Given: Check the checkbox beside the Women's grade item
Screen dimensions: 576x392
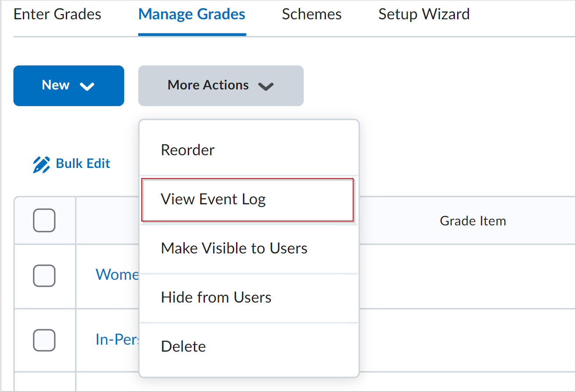Looking at the screenshot, I should pyautogui.click(x=44, y=276).
